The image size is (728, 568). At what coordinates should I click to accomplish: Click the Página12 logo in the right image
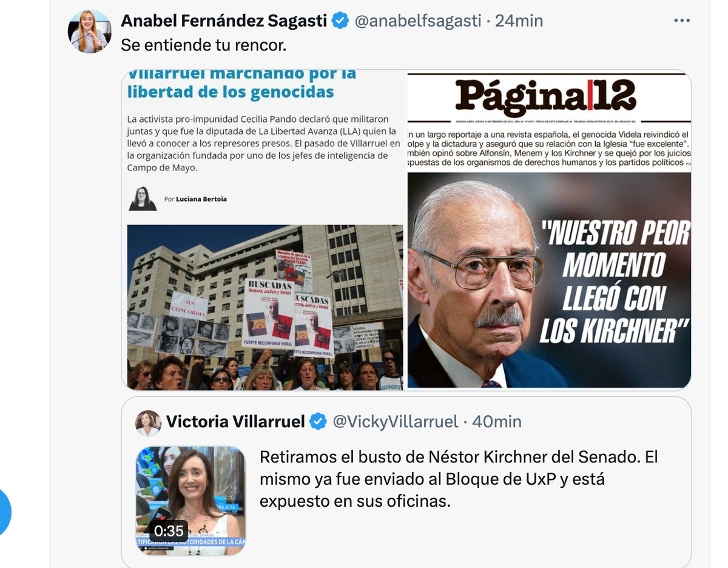[x=545, y=97]
